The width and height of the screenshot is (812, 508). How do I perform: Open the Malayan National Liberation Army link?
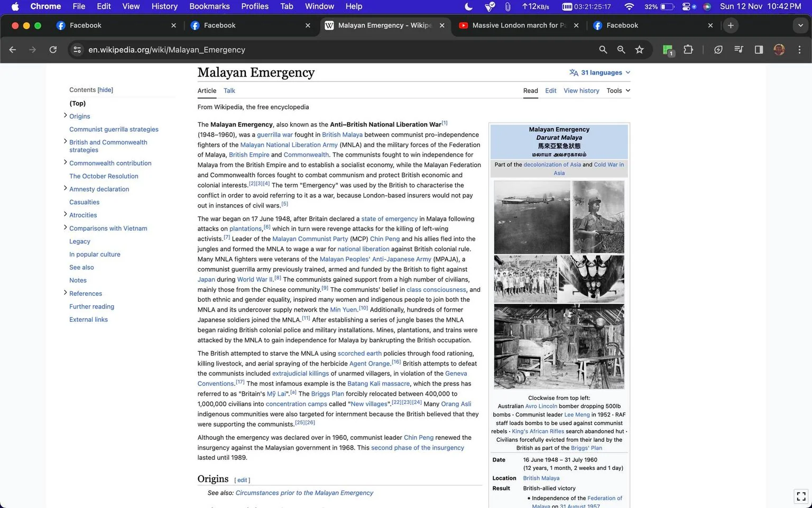[289, 144]
